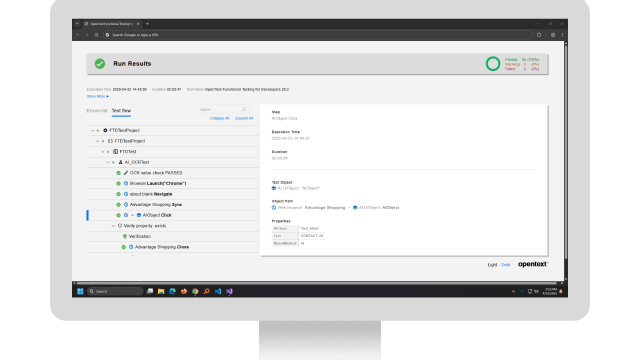
Task: Select the Test flow tab
Action: point(121,111)
